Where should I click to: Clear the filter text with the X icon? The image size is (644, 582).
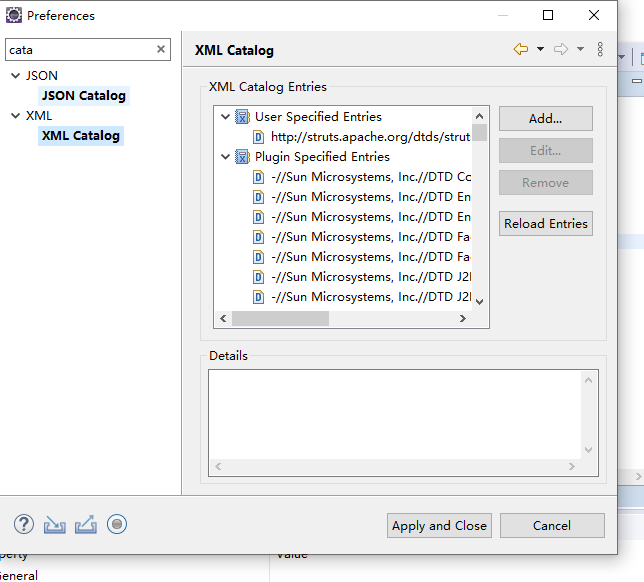click(x=161, y=49)
